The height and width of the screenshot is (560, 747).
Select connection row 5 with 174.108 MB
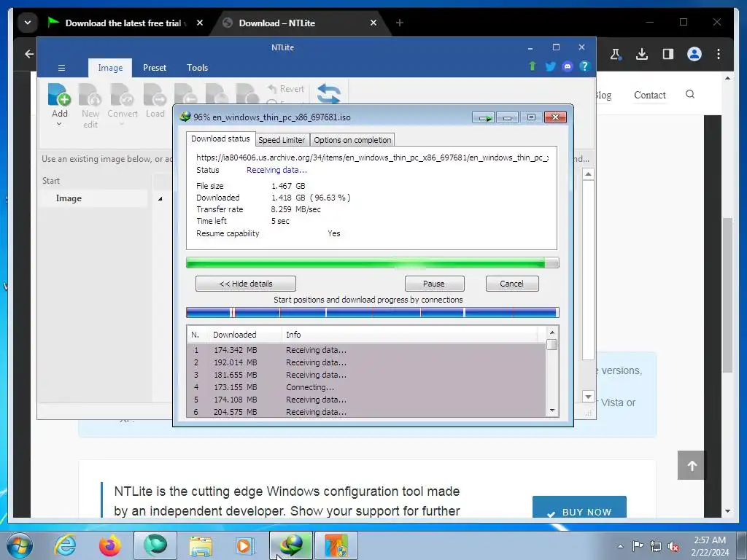[x=366, y=400]
